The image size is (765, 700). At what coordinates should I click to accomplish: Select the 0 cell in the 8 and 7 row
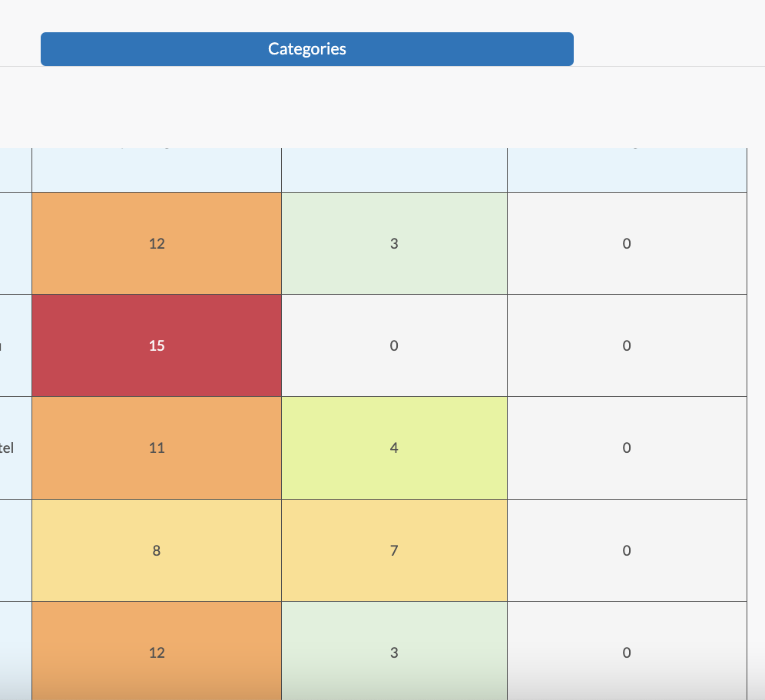627,550
